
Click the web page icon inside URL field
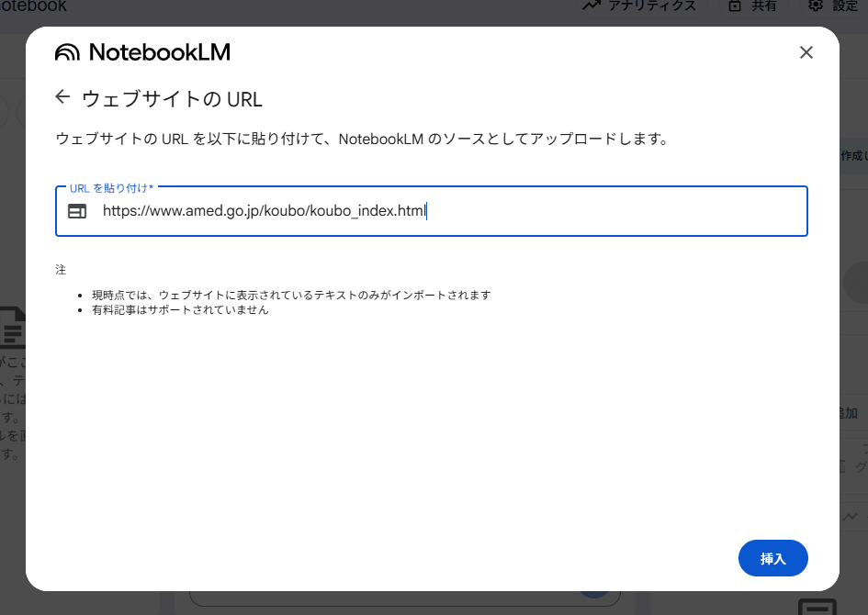(x=77, y=211)
